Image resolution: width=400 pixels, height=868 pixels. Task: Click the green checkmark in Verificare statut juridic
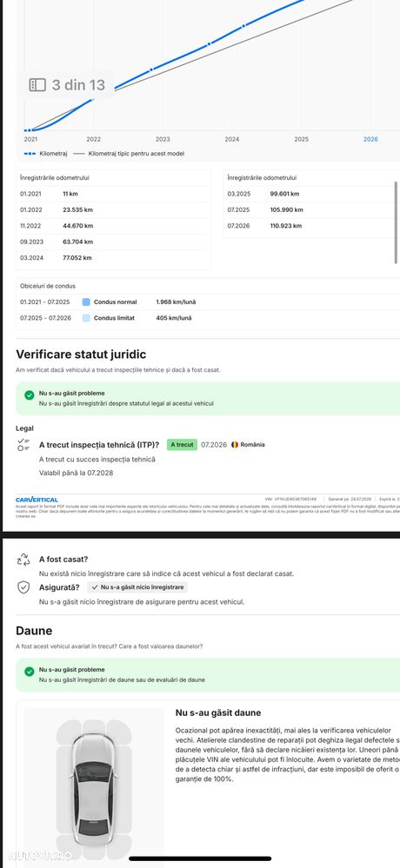[x=29, y=395]
